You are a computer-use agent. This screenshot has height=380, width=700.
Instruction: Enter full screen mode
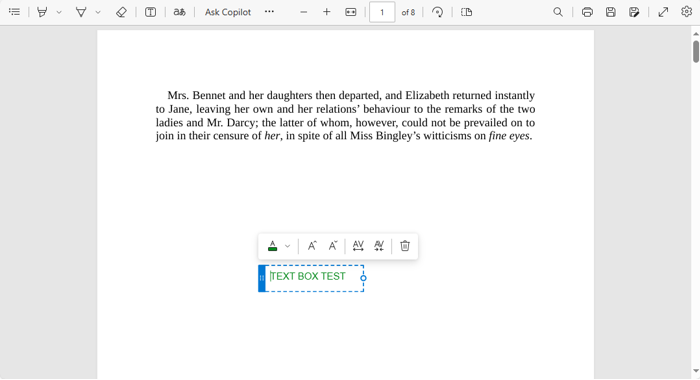[663, 12]
